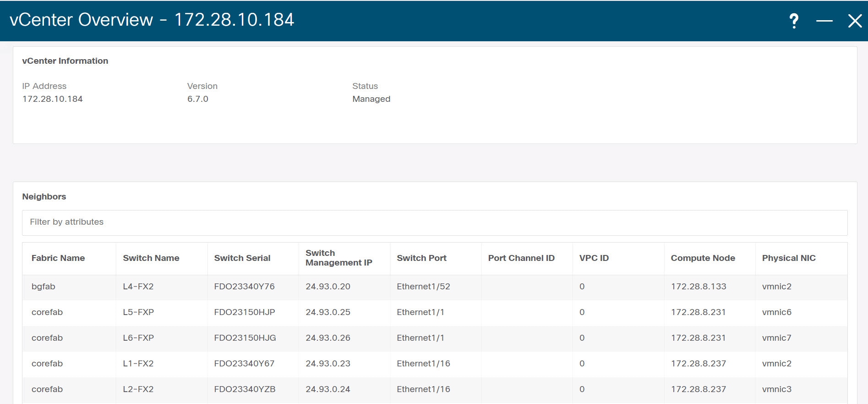Click management IP 24.93.0.23
Image resolution: width=868 pixels, height=404 pixels.
click(x=328, y=364)
